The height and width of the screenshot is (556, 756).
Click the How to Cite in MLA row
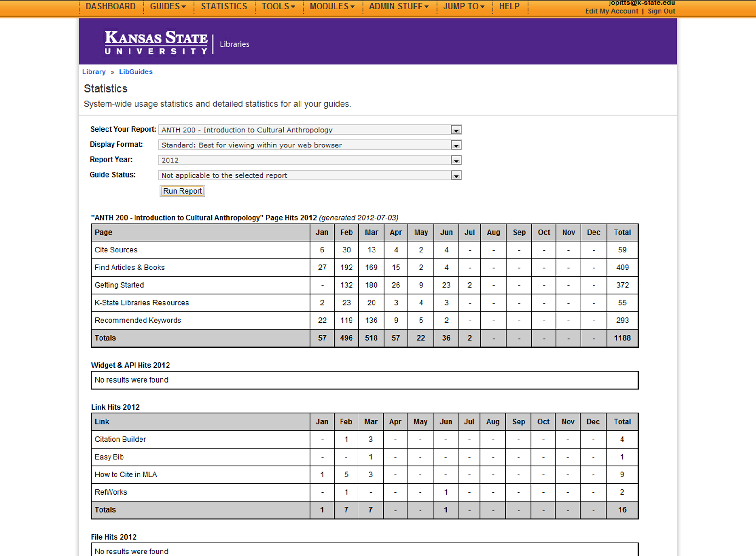(365, 474)
